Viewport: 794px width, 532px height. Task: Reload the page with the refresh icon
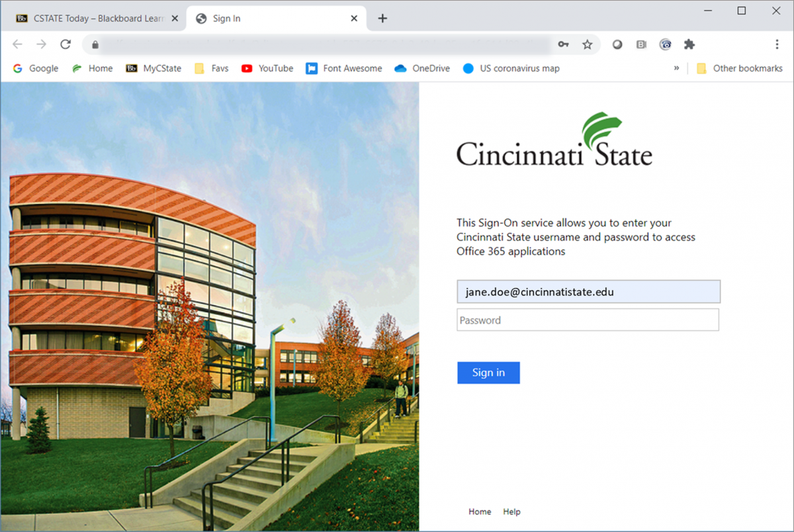pos(65,44)
